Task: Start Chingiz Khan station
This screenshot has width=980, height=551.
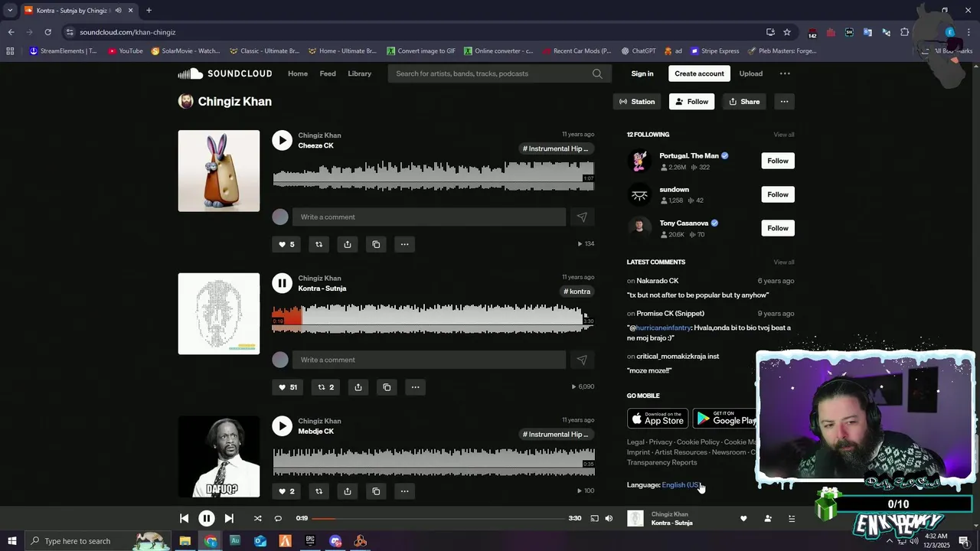Action: pos(637,101)
